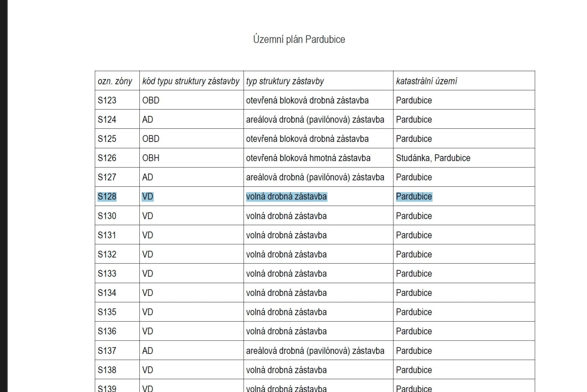Image resolution: width=587 pixels, height=392 pixels.
Task: Select 'otevřená bloková drobná zástavba' in row S123
Action: 307,100
